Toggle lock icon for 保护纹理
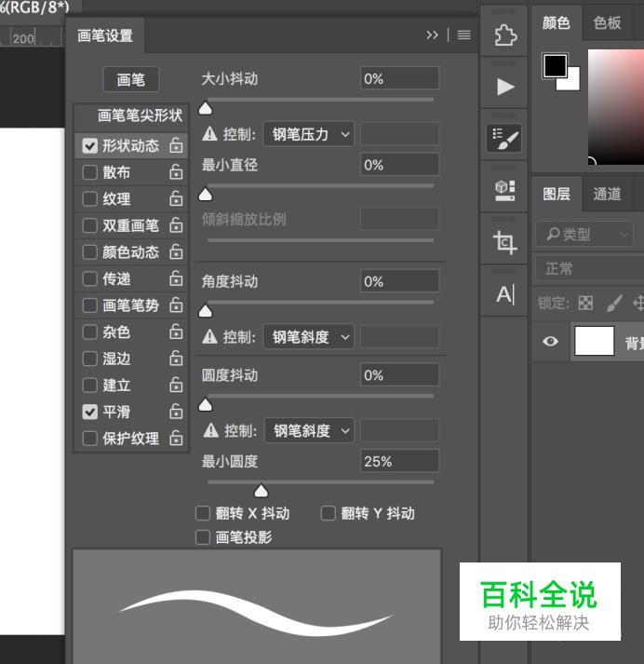644x664 pixels. [176, 438]
